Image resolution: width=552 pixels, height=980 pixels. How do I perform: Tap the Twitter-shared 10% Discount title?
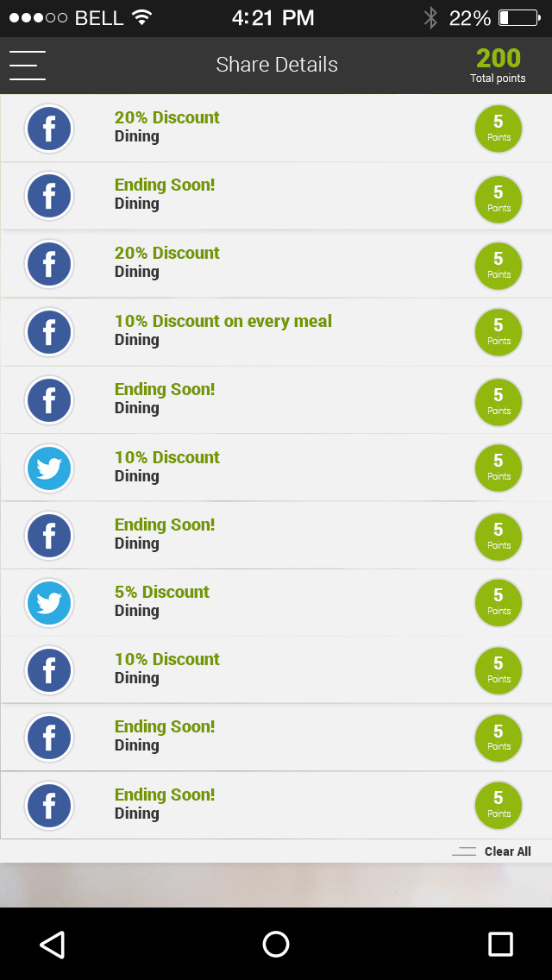(x=167, y=457)
